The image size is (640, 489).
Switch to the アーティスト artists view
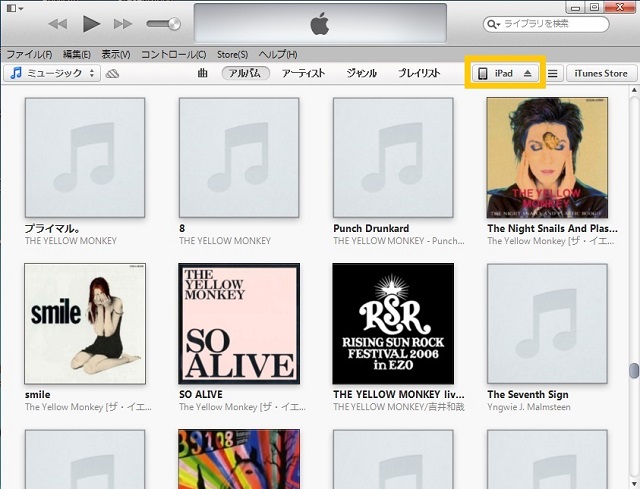[x=303, y=73]
